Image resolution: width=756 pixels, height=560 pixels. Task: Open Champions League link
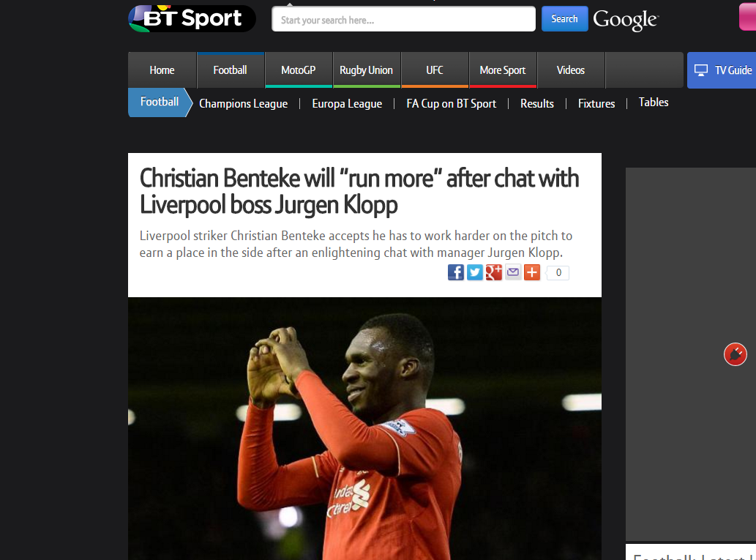click(x=244, y=104)
